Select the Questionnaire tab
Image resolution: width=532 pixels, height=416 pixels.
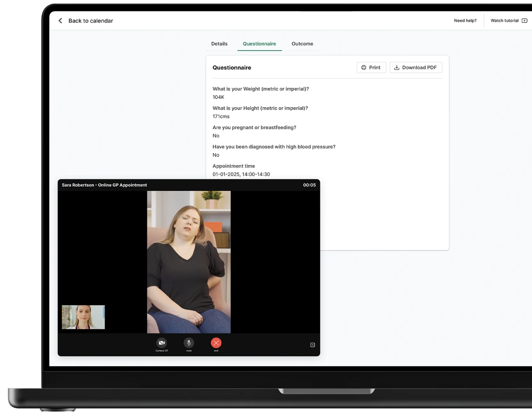pos(259,44)
